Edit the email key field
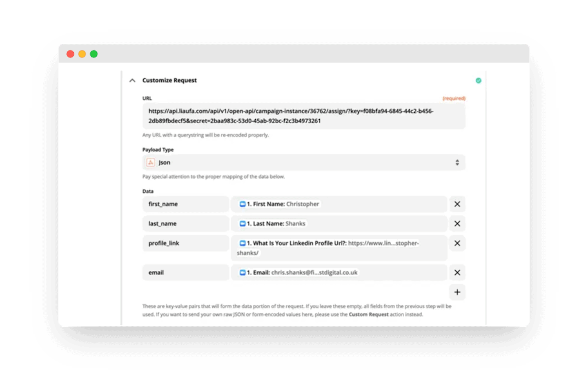The image size is (588, 370). pyautogui.click(x=185, y=273)
